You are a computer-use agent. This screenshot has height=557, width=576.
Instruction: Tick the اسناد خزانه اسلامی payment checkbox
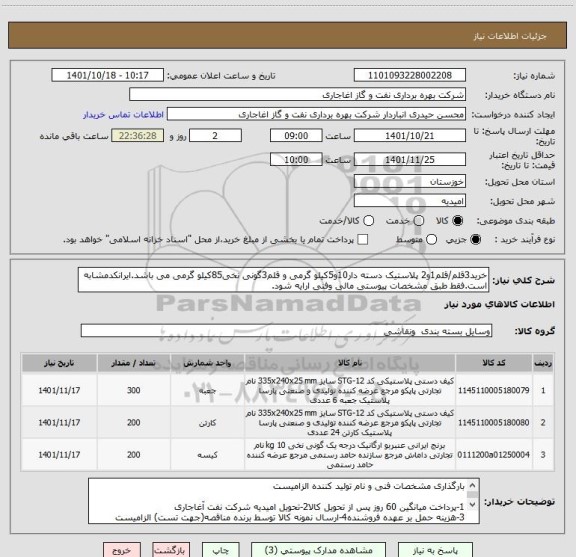(x=362, y=240)
